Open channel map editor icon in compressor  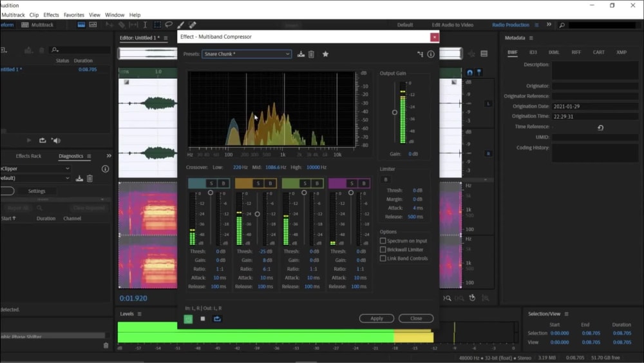point(420,54)
